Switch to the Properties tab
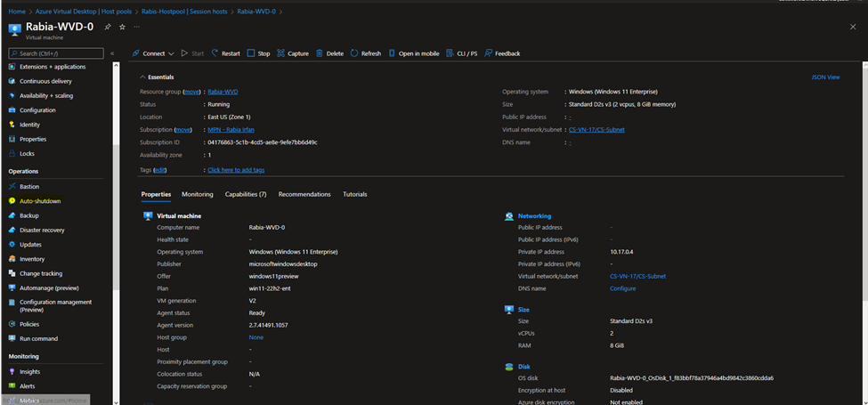Screen dimensions: 868x405 [x=156, y=195]
